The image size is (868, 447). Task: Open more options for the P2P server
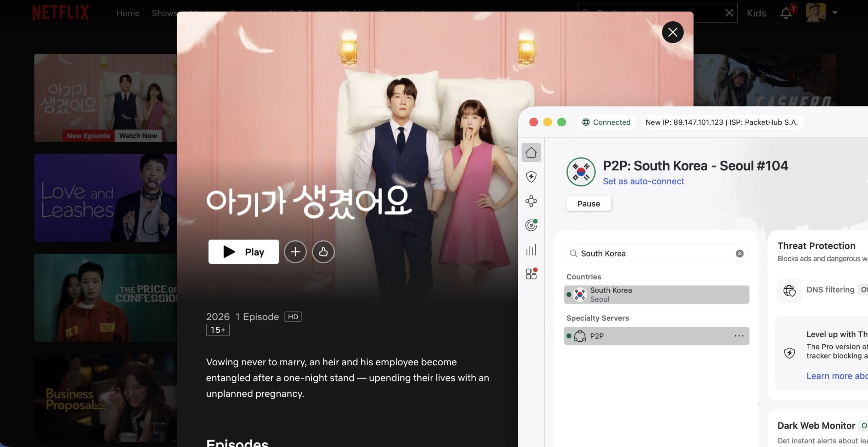click(739, 336)
